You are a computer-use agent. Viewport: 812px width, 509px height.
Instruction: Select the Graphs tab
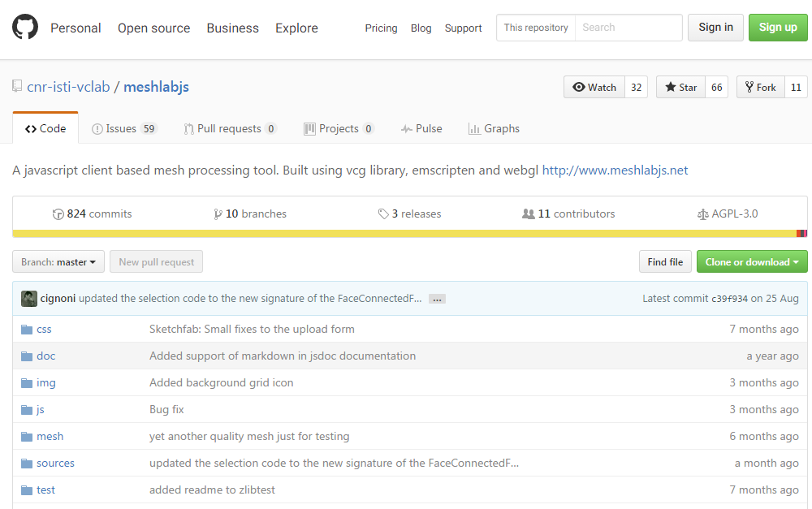click(x=494, y=128)
